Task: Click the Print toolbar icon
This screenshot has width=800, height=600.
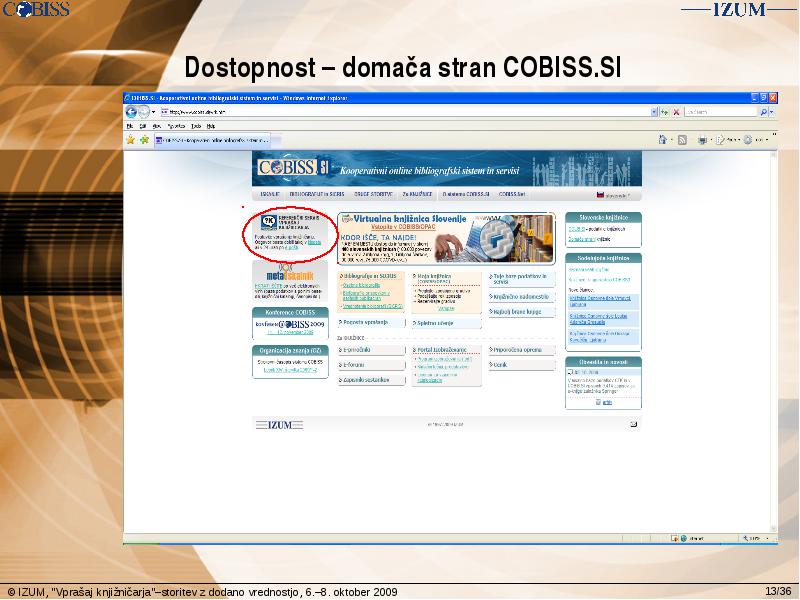Action: [x=702, y=140]
